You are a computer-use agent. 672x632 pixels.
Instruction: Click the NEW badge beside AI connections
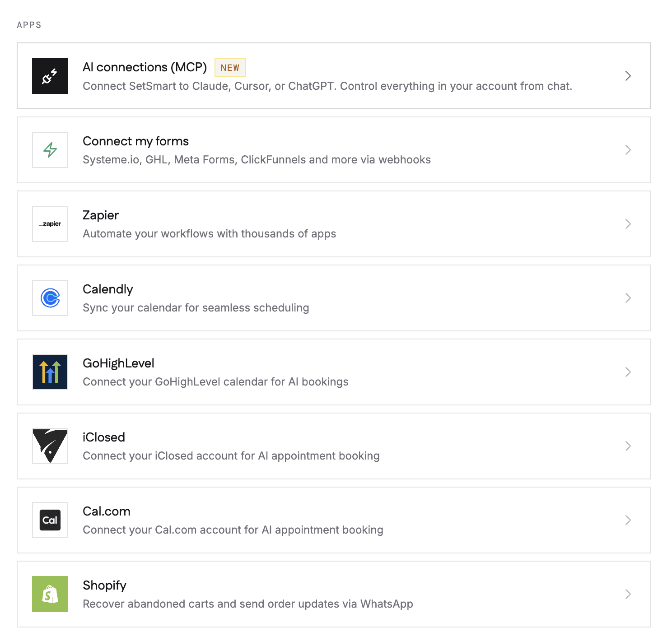[230, 68]
